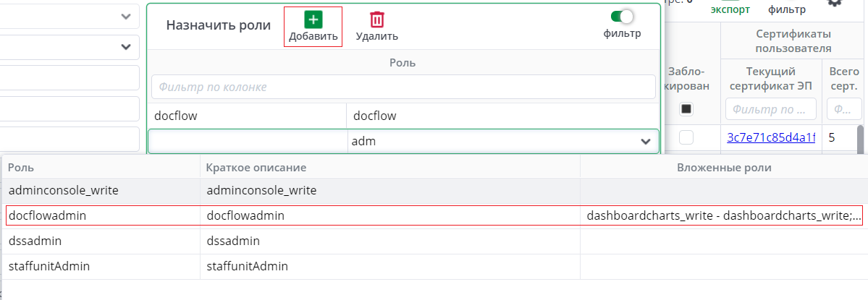Expand the second left-side dropdown

coord(126,47)
